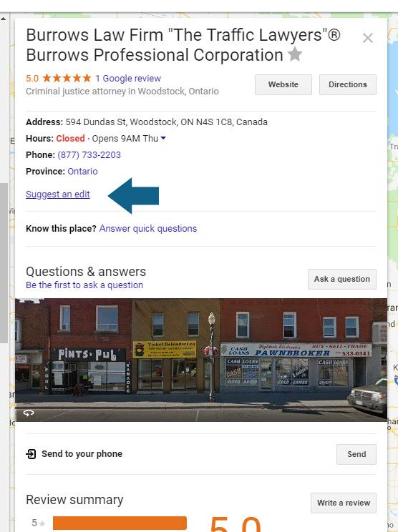Open the street view storefront photo
This screenshot has height=532, width=398.
pyautogui.click(x=201, y=360)
